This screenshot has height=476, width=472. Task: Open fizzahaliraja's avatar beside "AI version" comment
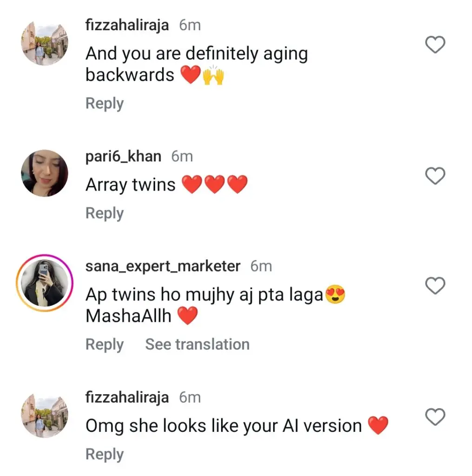click(45, 415)
